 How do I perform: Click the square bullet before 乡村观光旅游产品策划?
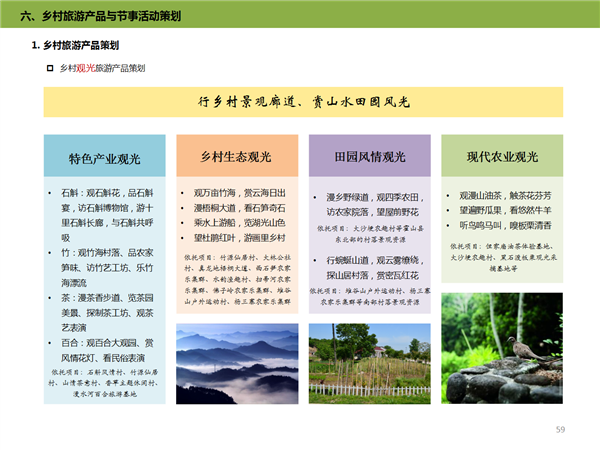click(x=50, y=68)
